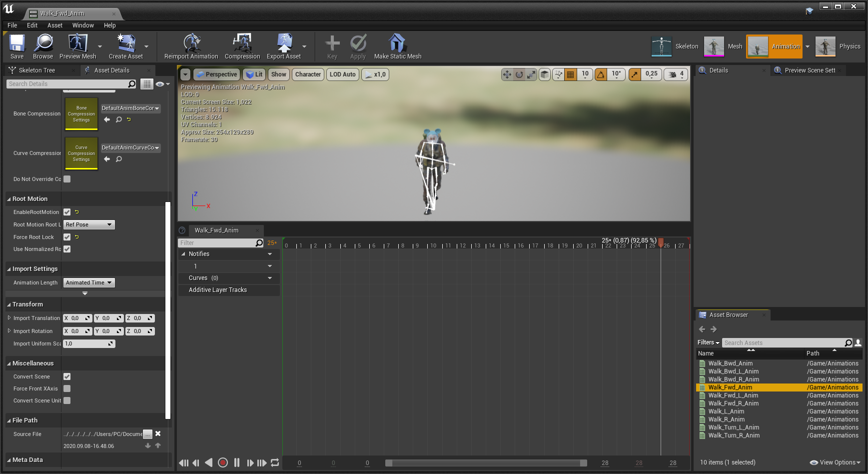
Task: Save the animation asset
Action: (17, 46)
